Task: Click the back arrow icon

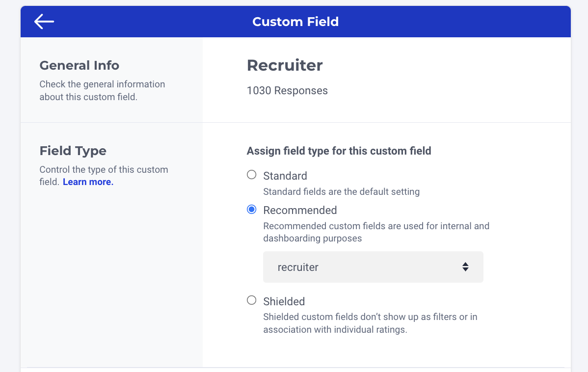Action: 44,22
